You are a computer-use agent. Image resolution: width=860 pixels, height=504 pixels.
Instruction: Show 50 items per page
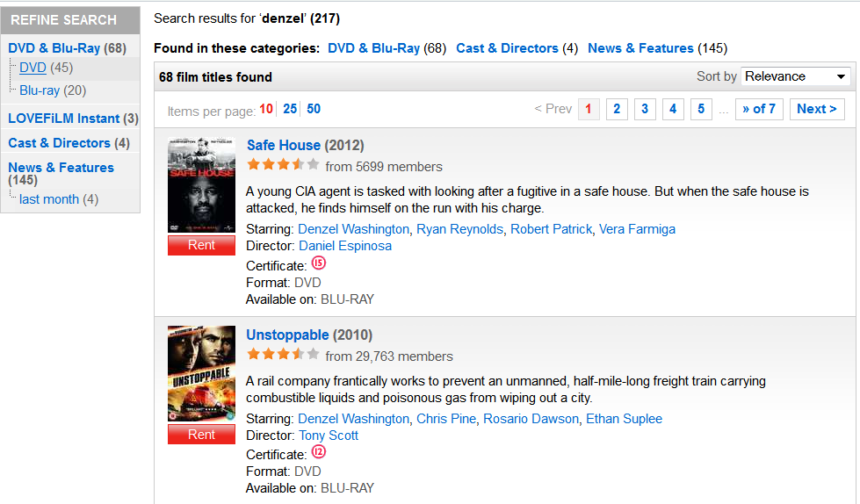pos(314,110)
